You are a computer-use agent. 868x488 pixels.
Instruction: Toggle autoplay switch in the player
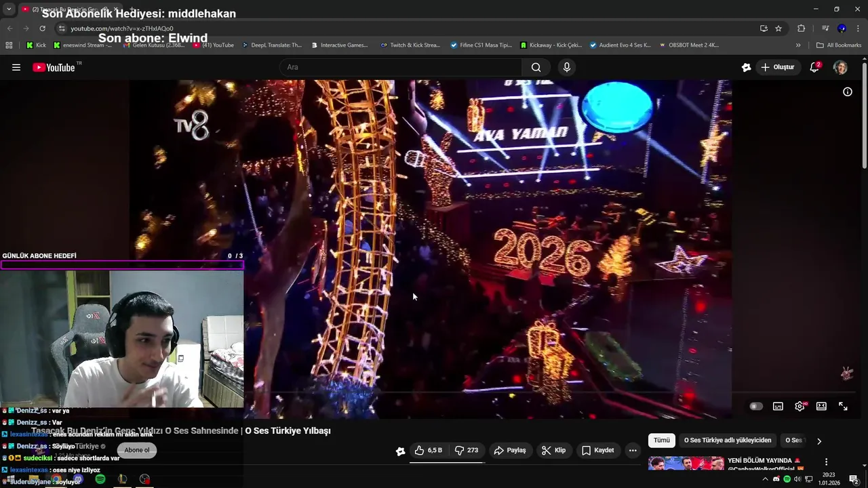tap(756, 406)
